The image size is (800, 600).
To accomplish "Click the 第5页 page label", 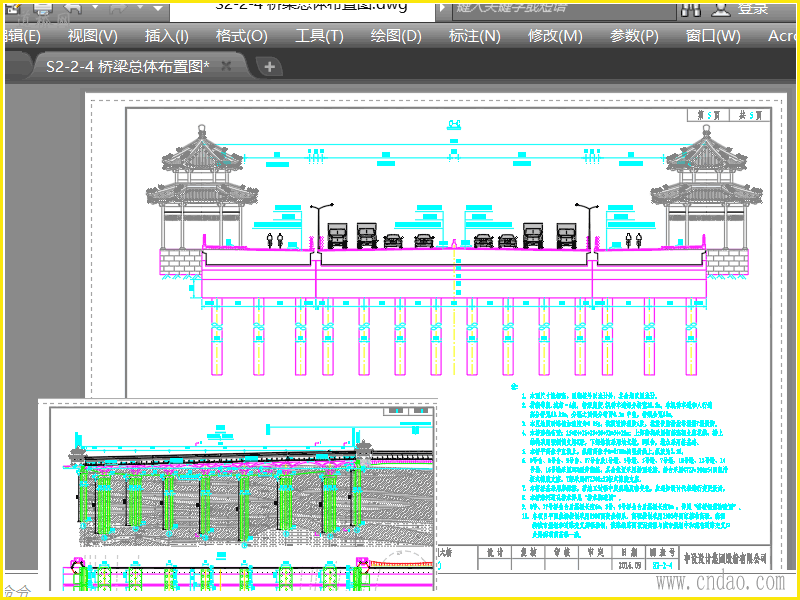I will click(709, 115).
